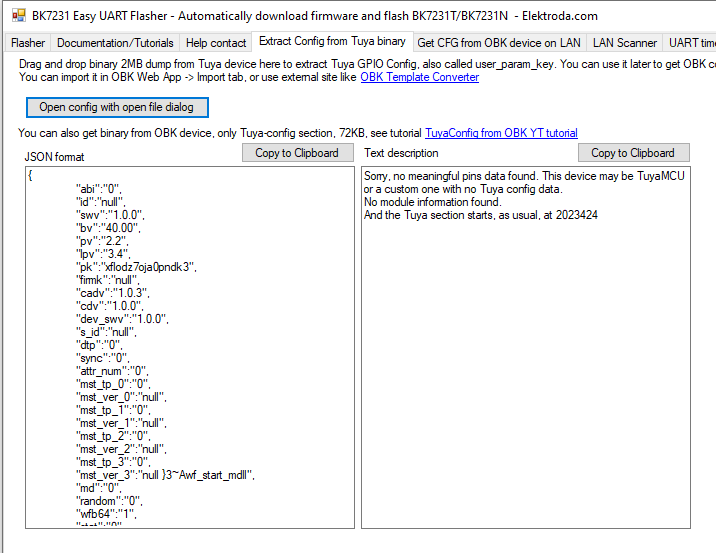Switch to the LAN Scanner tab
The height and width of the screenshot is (553, 716).
(625, 43)
